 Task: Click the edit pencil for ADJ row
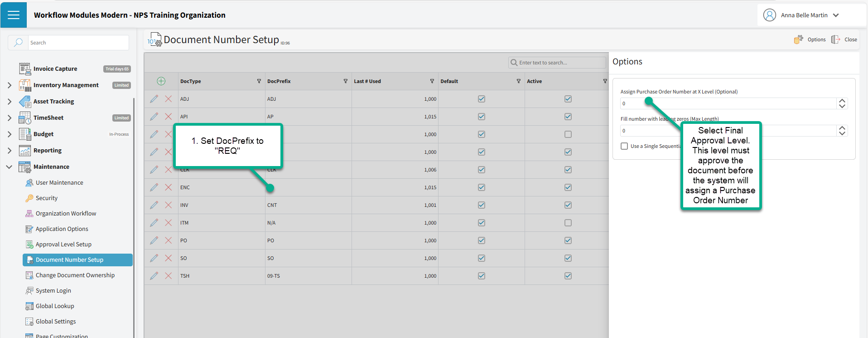pos(154,99)
